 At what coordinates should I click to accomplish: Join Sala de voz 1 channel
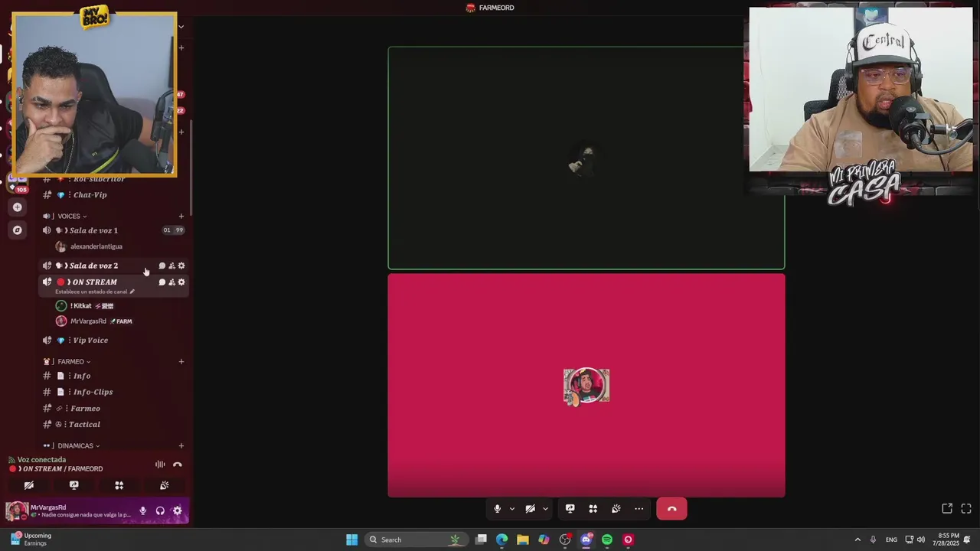(113, 230)
